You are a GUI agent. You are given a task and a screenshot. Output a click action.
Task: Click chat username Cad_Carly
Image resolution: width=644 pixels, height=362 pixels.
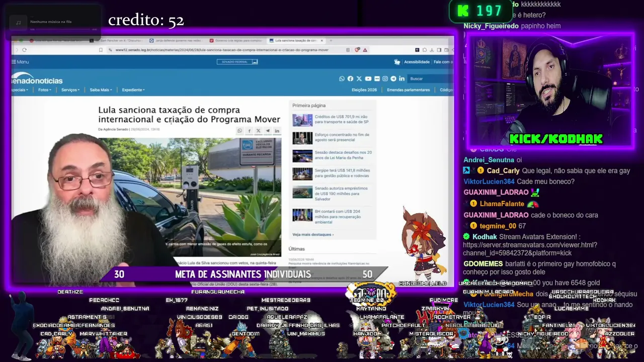point(503,171)
